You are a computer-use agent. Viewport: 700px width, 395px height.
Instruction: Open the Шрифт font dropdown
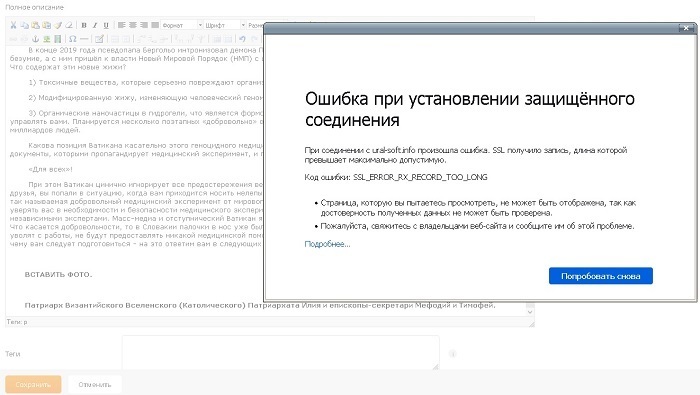[225, 25]
